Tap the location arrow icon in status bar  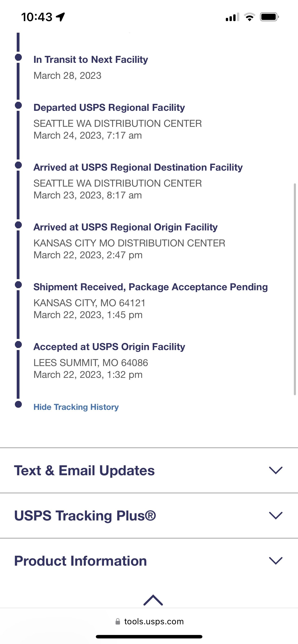point(60,17)
